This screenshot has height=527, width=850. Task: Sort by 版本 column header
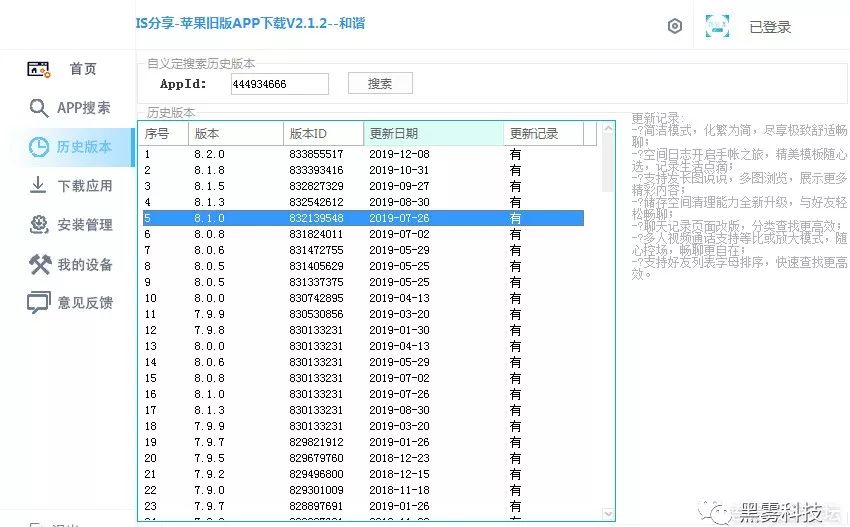point(236,134)
